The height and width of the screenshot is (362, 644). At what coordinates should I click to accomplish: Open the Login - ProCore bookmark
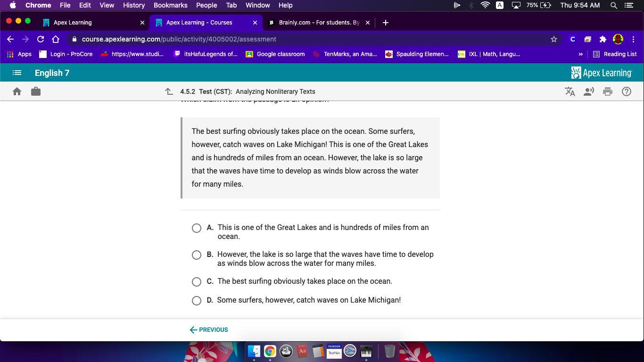pos(66,54)
